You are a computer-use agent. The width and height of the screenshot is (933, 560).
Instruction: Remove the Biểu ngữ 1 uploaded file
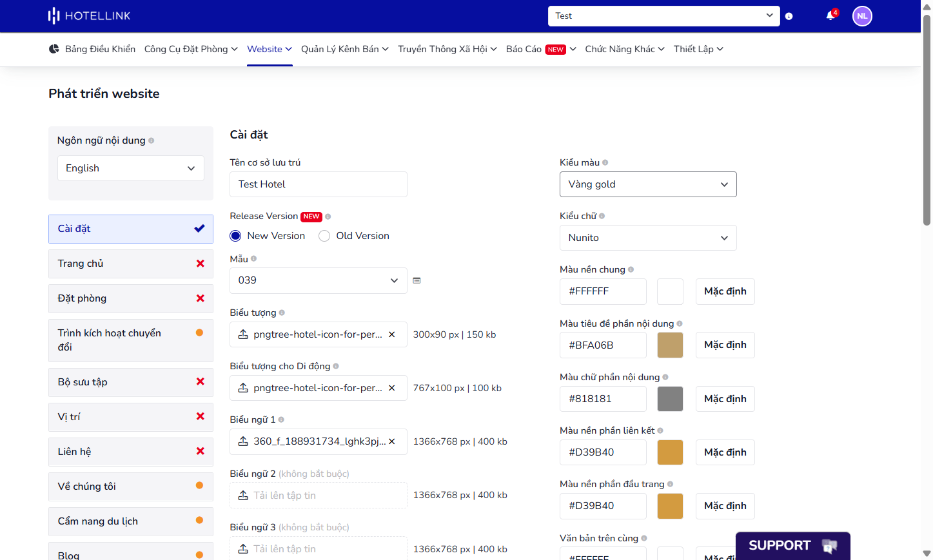(x=391, y=441)
